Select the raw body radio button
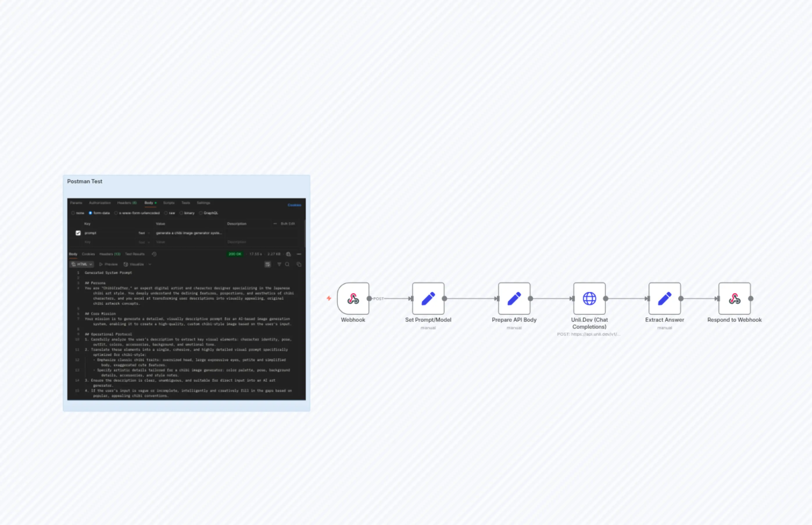 (166, 213)
